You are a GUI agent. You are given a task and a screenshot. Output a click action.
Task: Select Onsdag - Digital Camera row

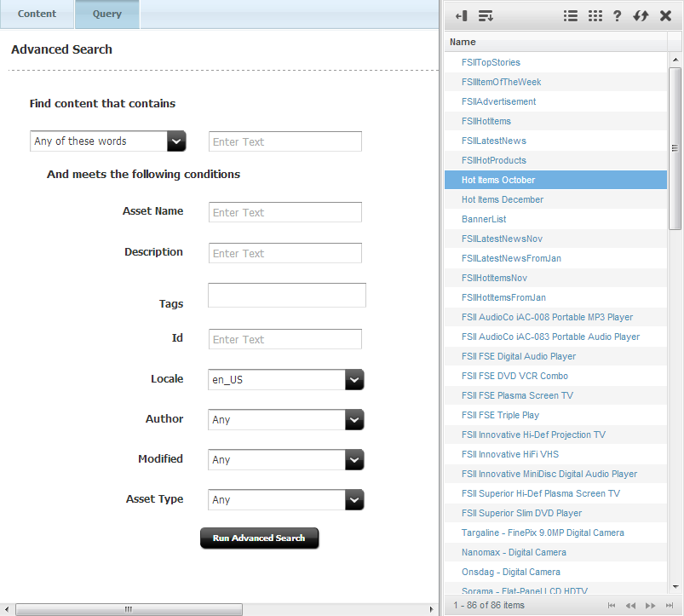(555, 573)
